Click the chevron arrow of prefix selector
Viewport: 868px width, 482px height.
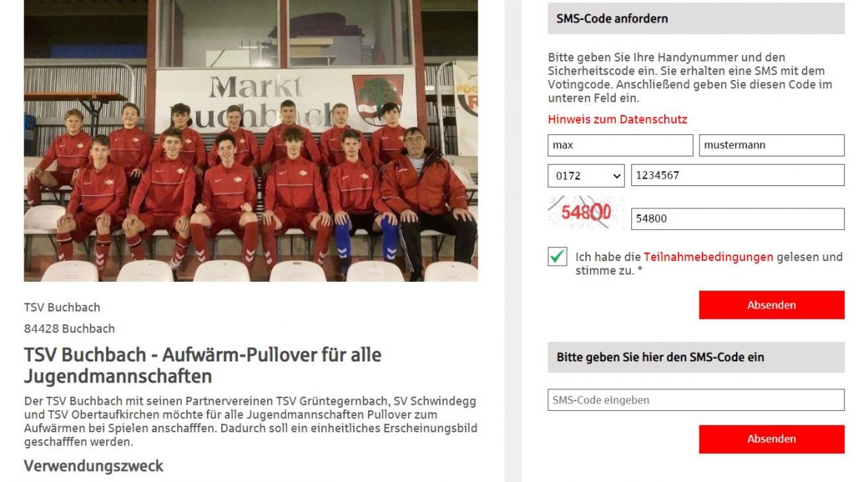click(x=617, y=176)
